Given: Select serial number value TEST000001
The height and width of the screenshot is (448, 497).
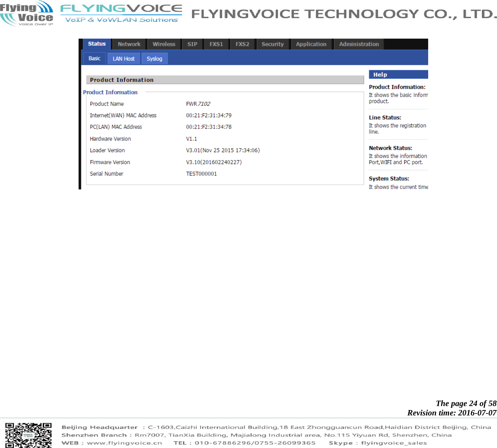Looking at the screenshot, I should click(x=201, y=174).
